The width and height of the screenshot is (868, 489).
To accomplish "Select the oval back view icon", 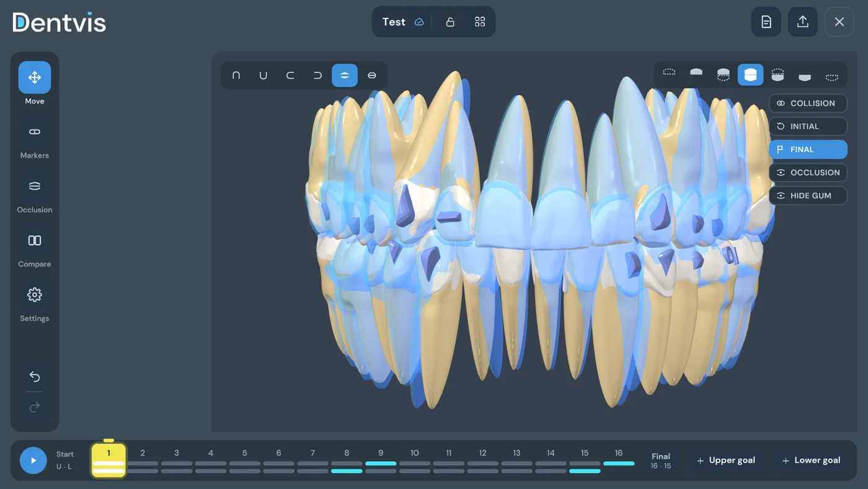I will click(372, 75).
